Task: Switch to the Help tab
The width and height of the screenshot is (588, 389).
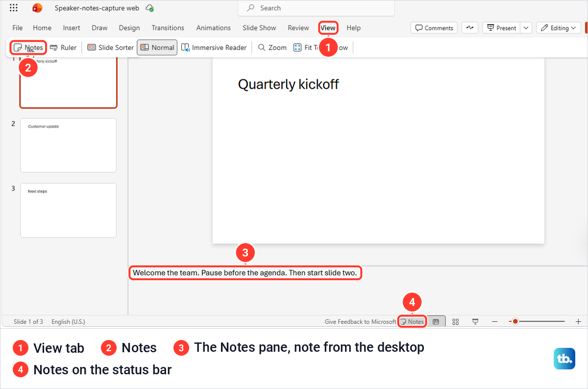Action: pyautogui.click(x=354, y=28)
